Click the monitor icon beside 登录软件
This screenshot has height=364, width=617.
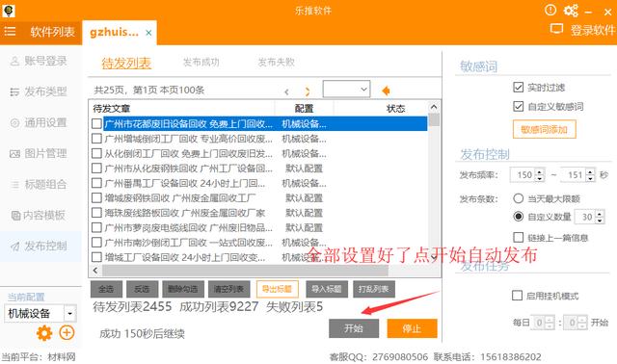[x=556, y=29]
